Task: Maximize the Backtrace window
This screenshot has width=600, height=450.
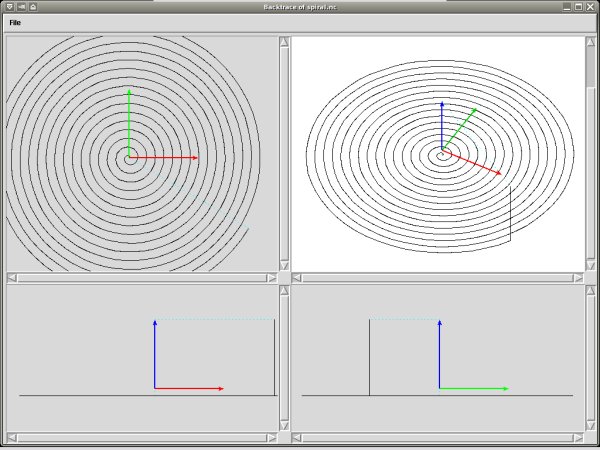Action: pyautogui.click(x=579, y=7)
